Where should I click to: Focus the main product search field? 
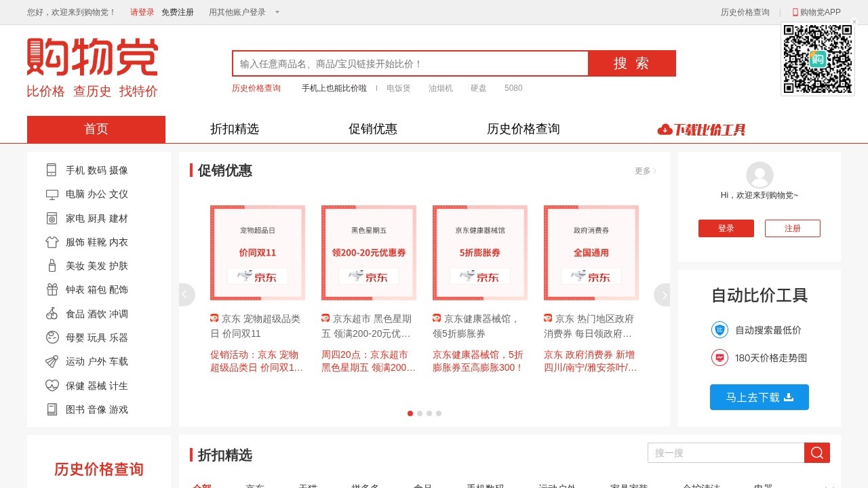410,64
